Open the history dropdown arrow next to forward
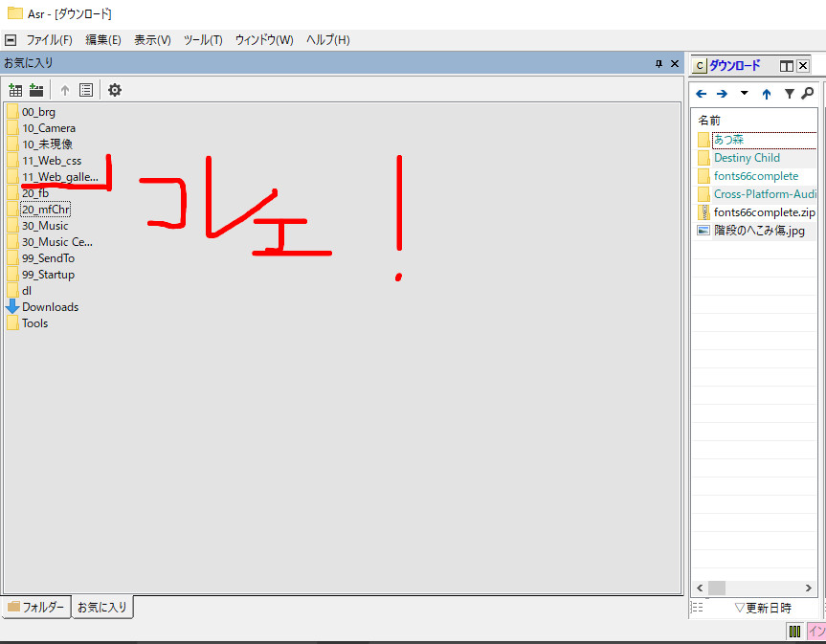 744,93
